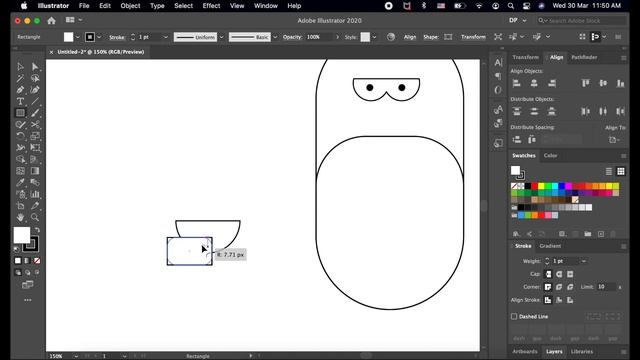The width and height of the screenshot is (640, 360).
Task: Open the Effect menu
Action: [211, 6]
